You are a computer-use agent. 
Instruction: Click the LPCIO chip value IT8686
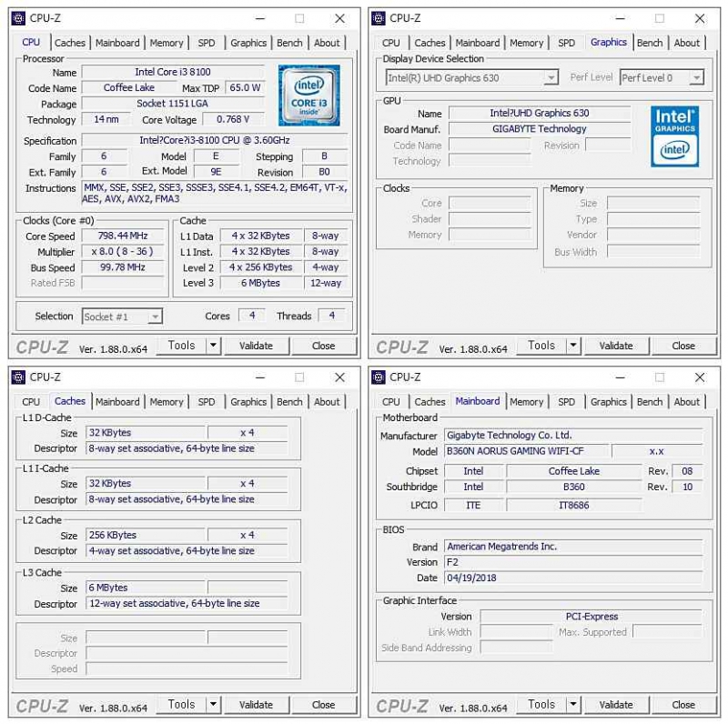[x=574, y=505]
